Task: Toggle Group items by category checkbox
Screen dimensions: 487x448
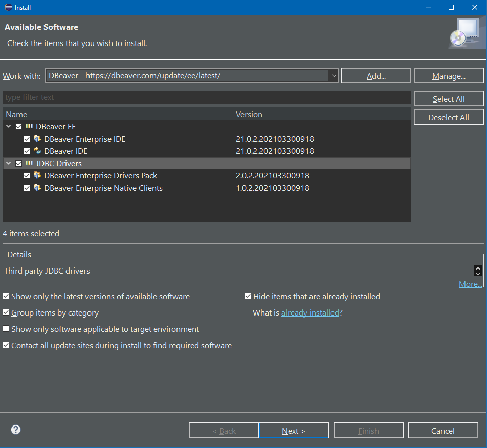Action: pos(6,312)
